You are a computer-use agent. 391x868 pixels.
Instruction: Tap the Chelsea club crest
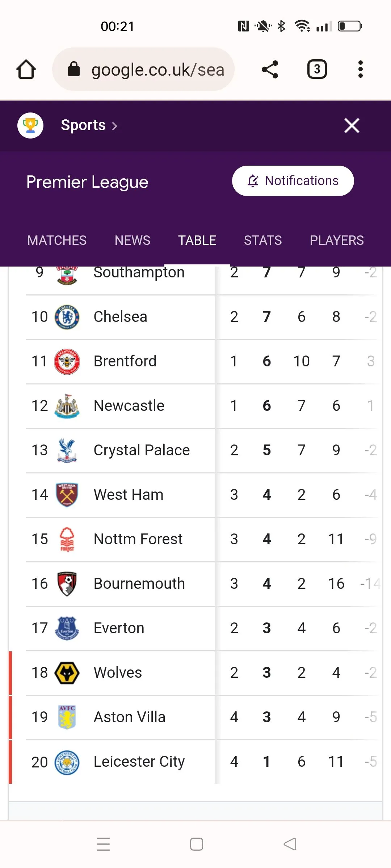click(x=67, y=317)
